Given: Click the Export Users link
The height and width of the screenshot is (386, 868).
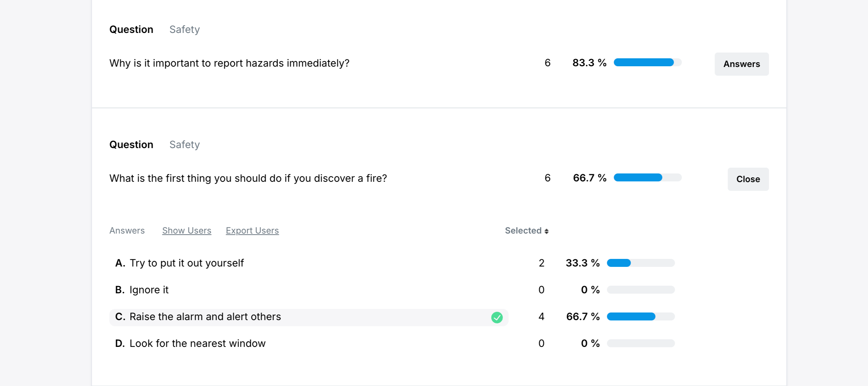Looking at the screenshot, I should click(252, 231).
